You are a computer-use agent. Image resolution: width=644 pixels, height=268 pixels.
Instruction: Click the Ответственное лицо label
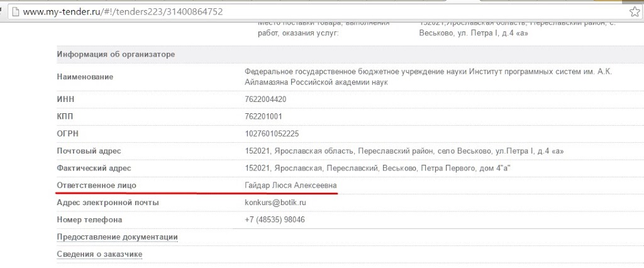pos(96,186)
